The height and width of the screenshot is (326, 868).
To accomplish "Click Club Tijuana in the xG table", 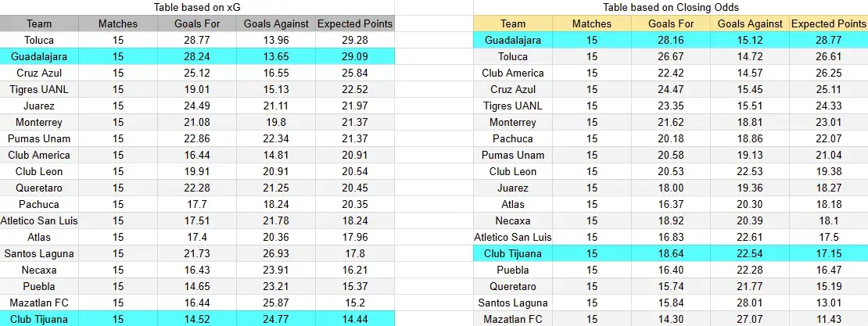I will pyautogui.click(x=39, y=320).
